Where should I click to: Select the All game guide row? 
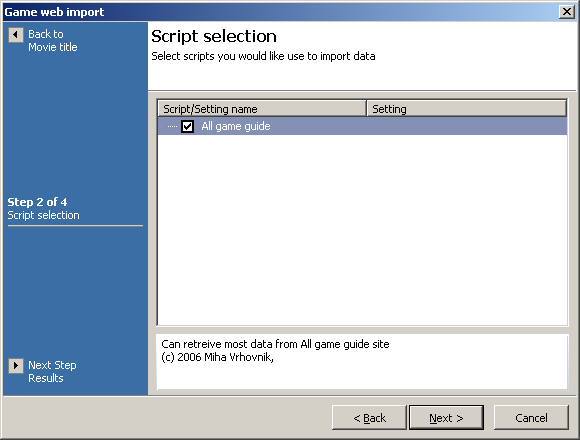(x=362, y=126)
